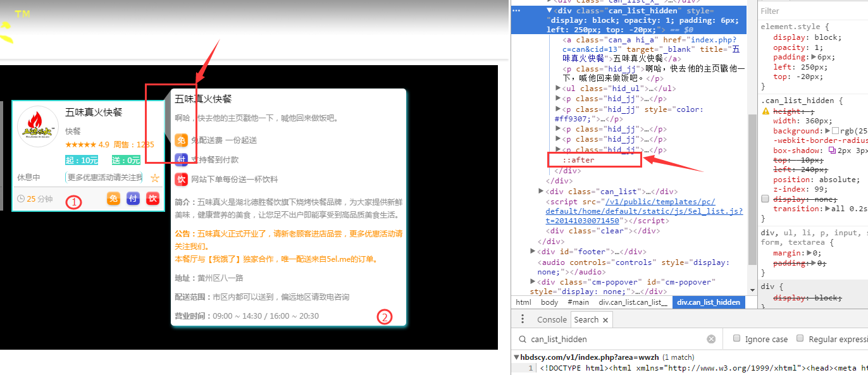The width and height of the screenshot is (868, 375).
Task: Open the 5el_list.js script source link
Action: 644,211
